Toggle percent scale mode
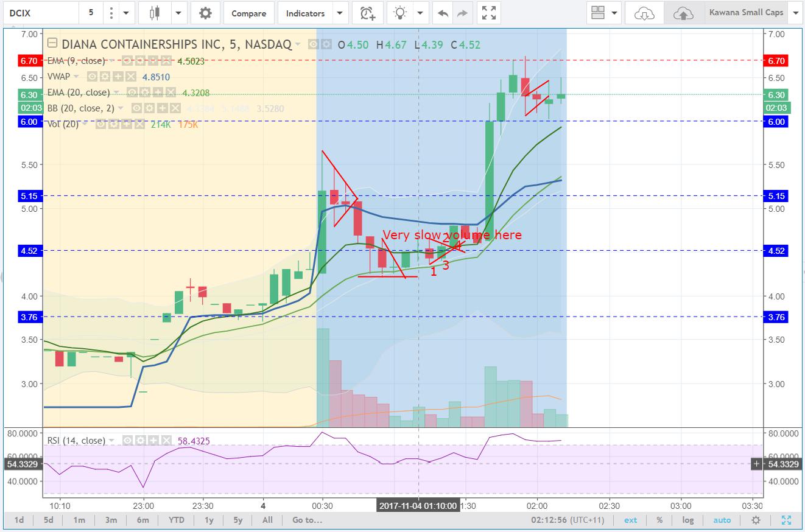Viewport: 805px width, 532px height. pos(659,520)
